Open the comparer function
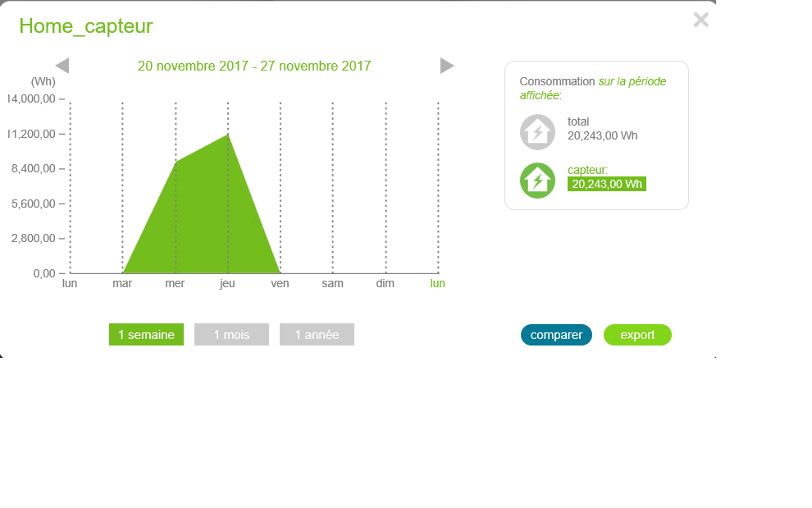 point(556,335)
